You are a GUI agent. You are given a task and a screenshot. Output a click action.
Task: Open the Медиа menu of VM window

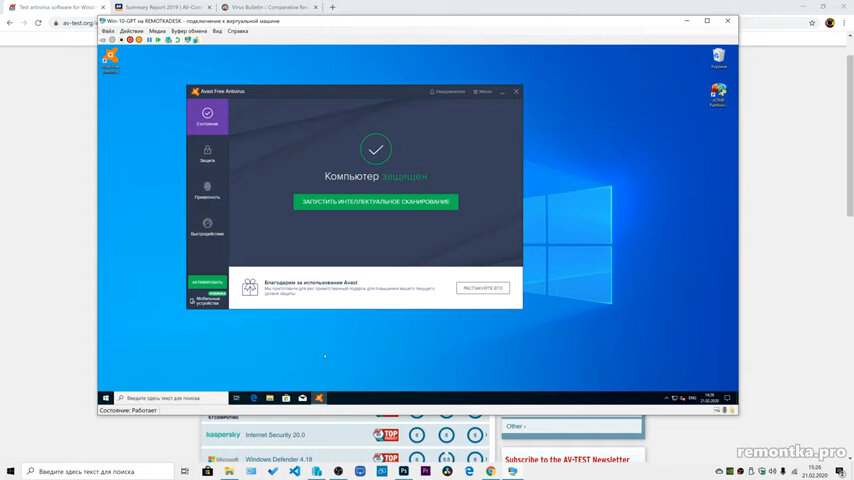point(157,31)
